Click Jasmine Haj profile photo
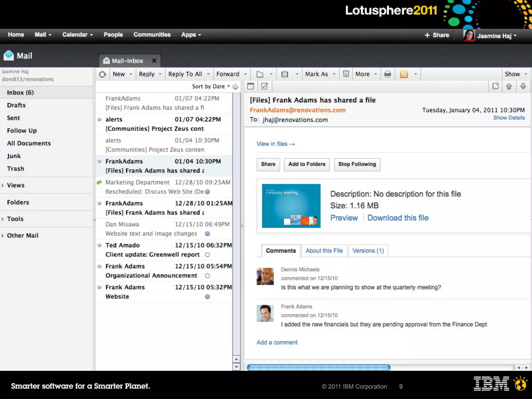Image resolution: width=532 pixels, height=399 pixels. click(469, 36)
